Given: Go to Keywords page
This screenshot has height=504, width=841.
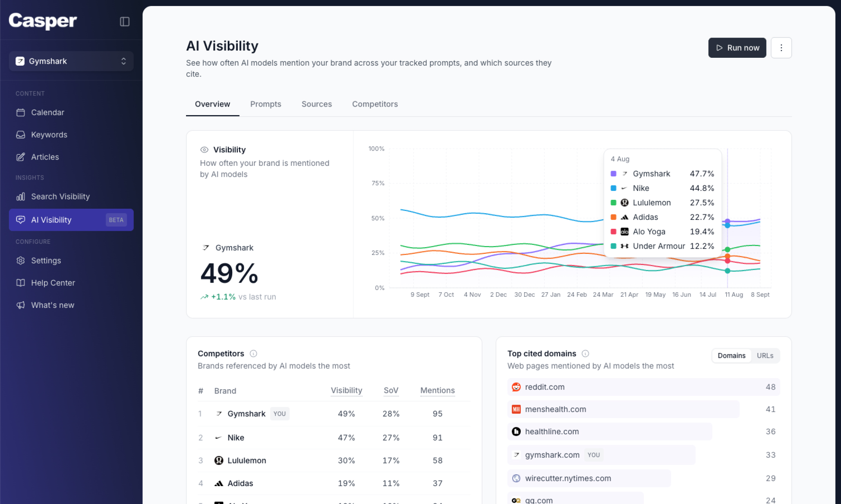Looking at the screenshot, I should pyautogui.click(x=71, y=135).
